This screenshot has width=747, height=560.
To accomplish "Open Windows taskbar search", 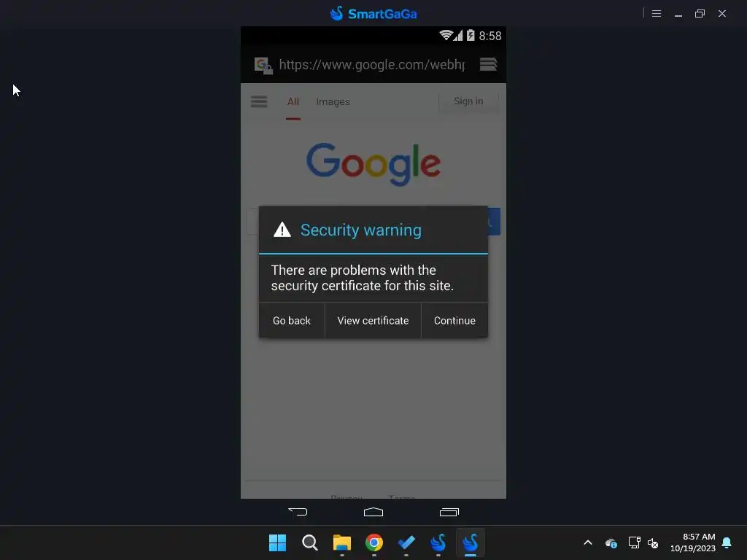I will [309, 542].
